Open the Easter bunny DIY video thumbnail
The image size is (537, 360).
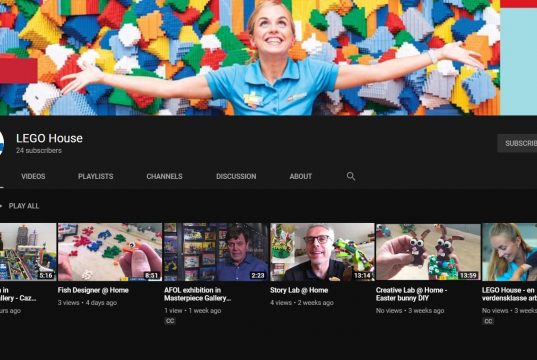428,252
